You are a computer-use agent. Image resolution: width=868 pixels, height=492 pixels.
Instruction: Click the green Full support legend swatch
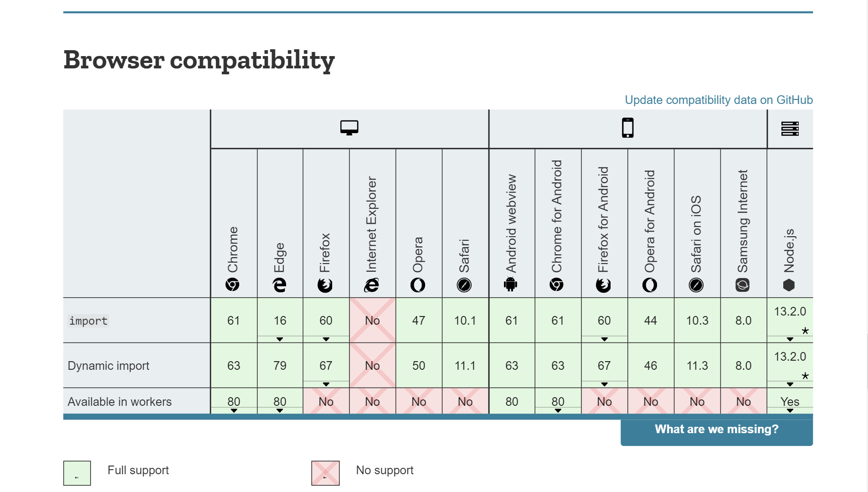click(x=77, y=473)
